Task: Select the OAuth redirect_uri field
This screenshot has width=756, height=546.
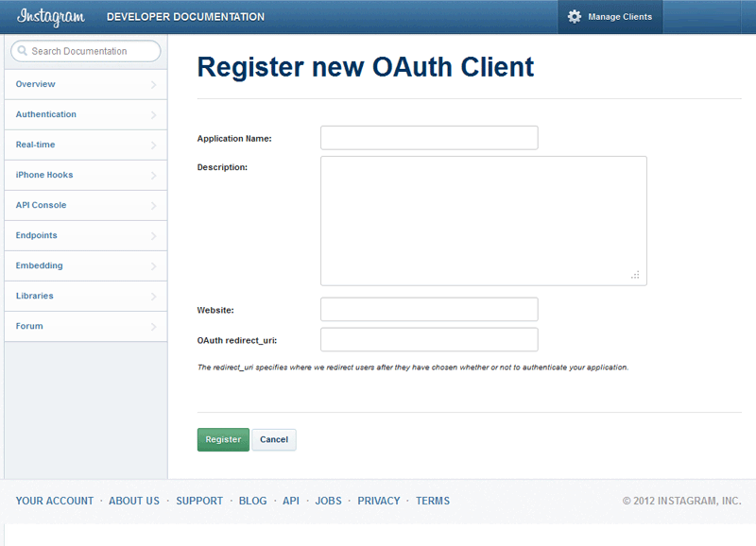Action: (x=429, y=339)
